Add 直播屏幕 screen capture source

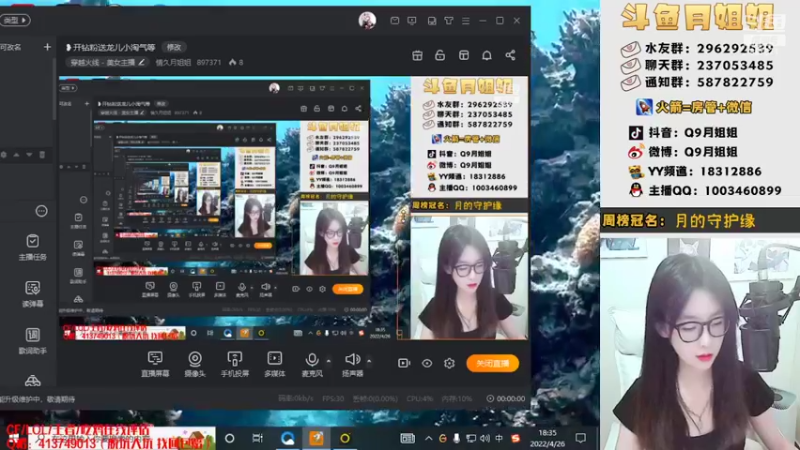tap(155, 364)
